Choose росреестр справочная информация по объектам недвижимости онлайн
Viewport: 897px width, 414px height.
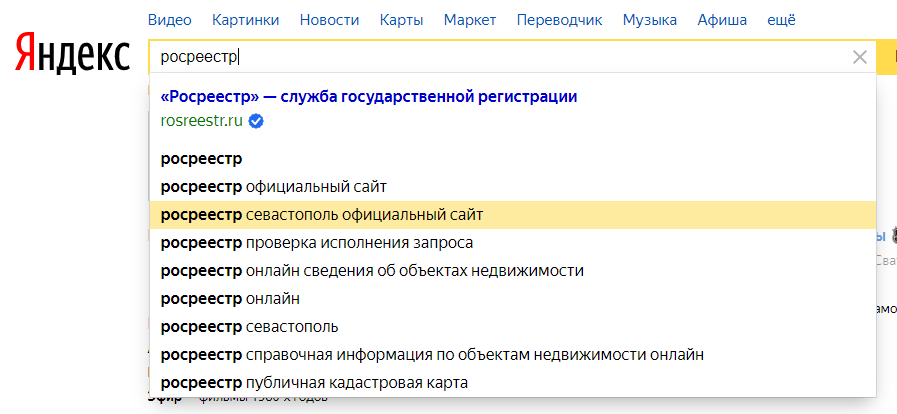(513, 355)
